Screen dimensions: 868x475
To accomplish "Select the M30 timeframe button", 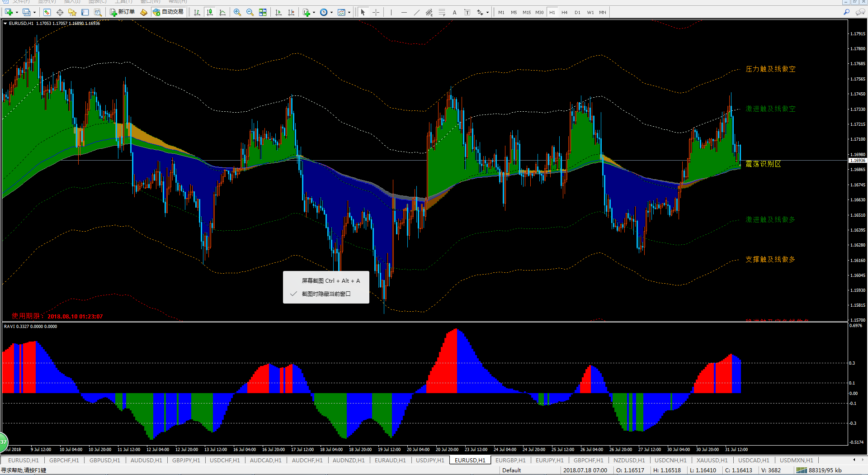I will [539, 12].
